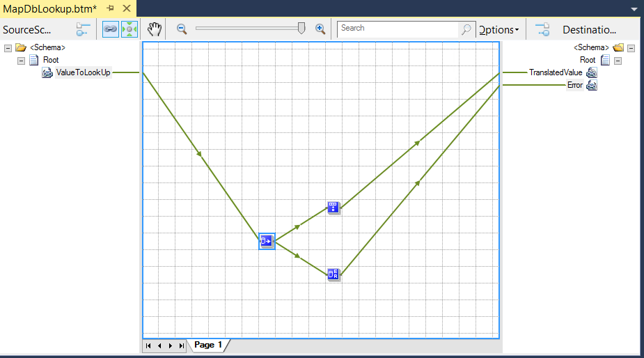Viewport: 644px width, 358px height.
Task: Collapse the source Root node
Action: click(22, 61)
